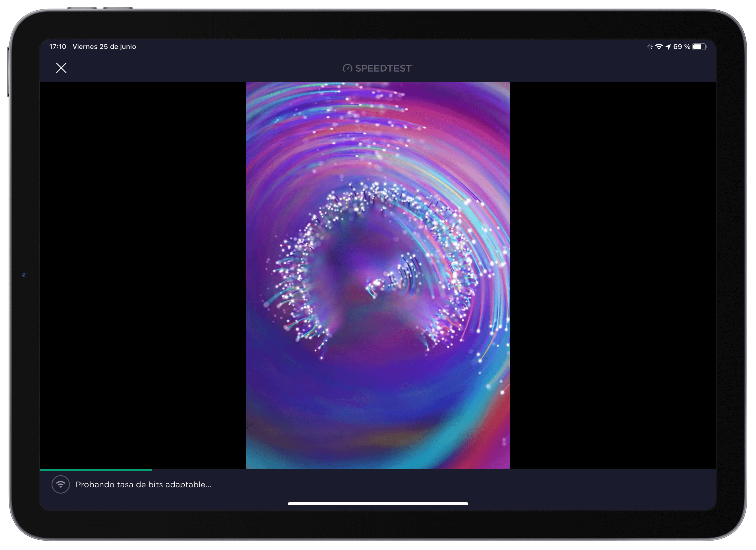
Task: Click the unfilled part of the progress bar
Action: 433,470
